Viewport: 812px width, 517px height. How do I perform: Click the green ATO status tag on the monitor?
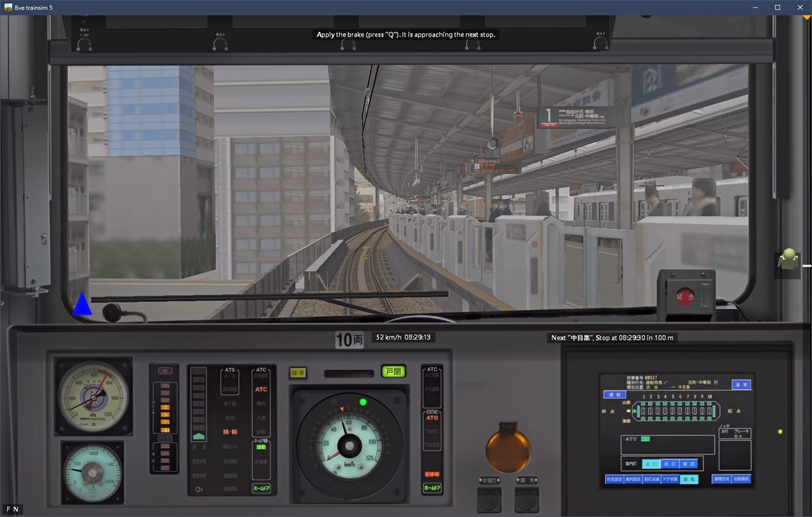(x=646, y=439)
